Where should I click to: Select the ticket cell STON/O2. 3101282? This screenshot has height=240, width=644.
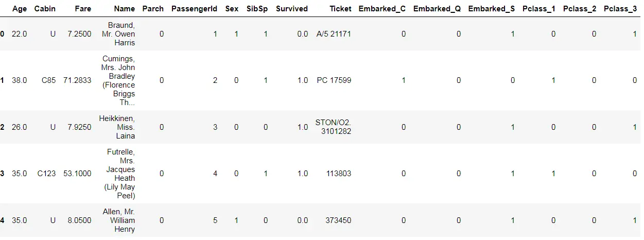333,127
